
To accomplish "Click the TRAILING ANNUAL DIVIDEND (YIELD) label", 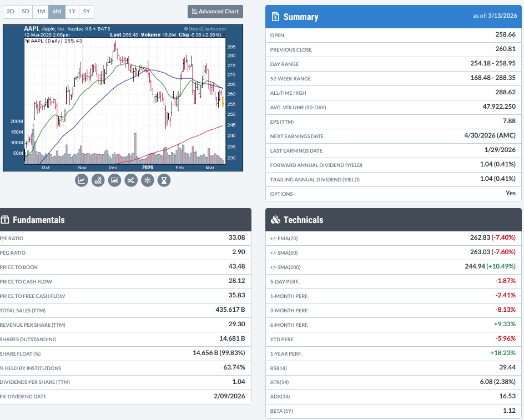I will click(315, 179).
